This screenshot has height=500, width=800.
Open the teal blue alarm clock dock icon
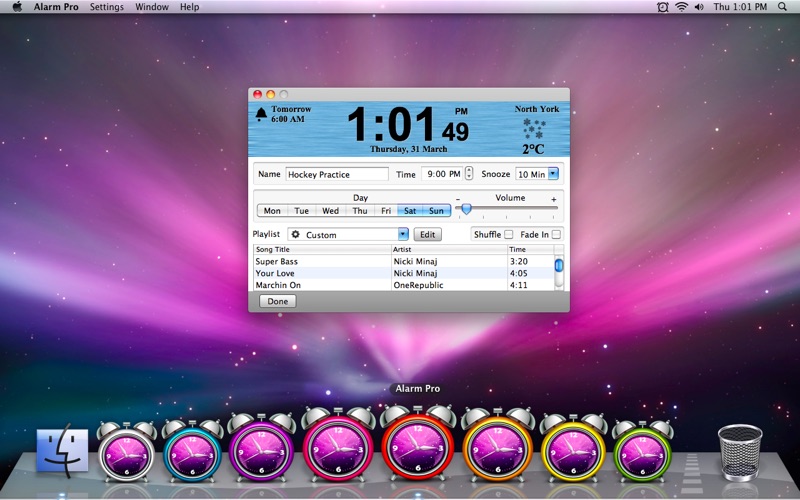[x=192, y=450]
